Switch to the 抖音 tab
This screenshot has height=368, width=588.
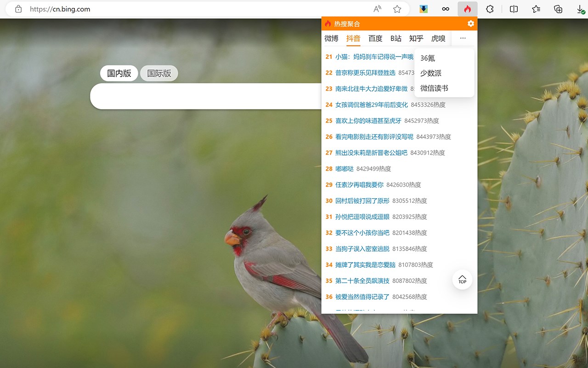click(353, 39)
